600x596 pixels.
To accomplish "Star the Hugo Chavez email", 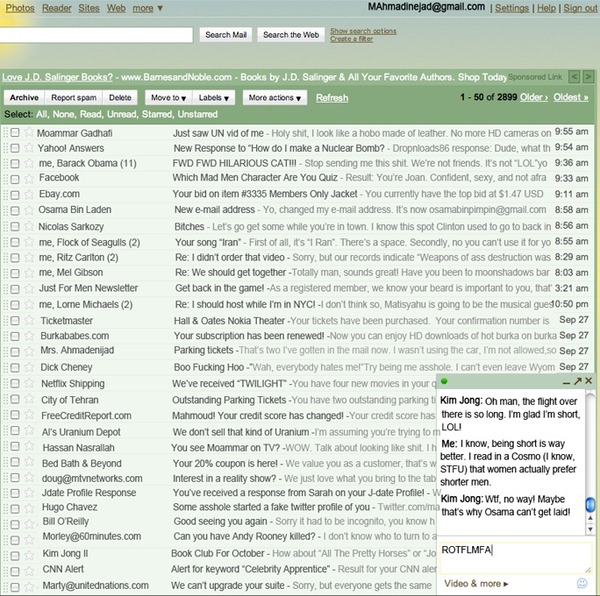I will [29, 508].
